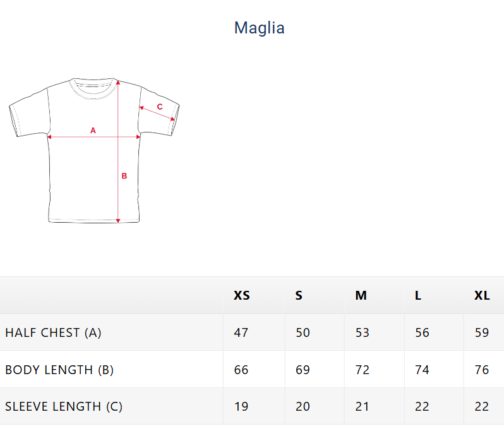
Task: Select the L size column header
Action: pos(418,295)
